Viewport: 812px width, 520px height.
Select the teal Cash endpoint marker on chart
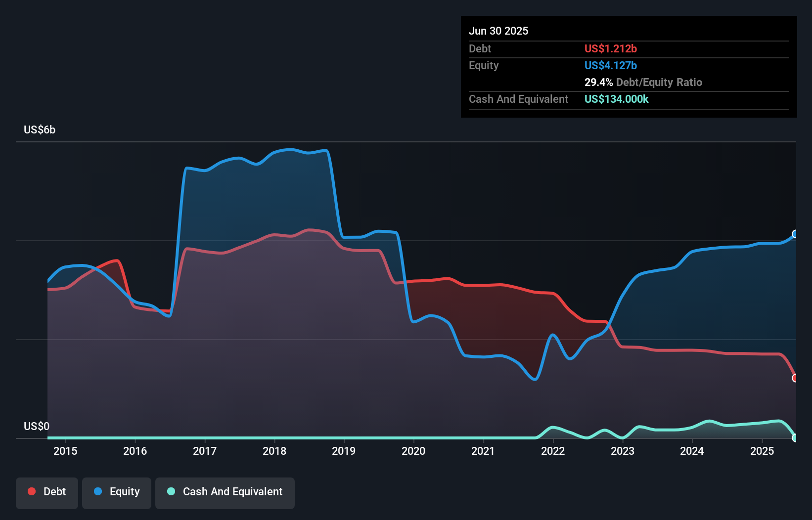click(795, 437)
